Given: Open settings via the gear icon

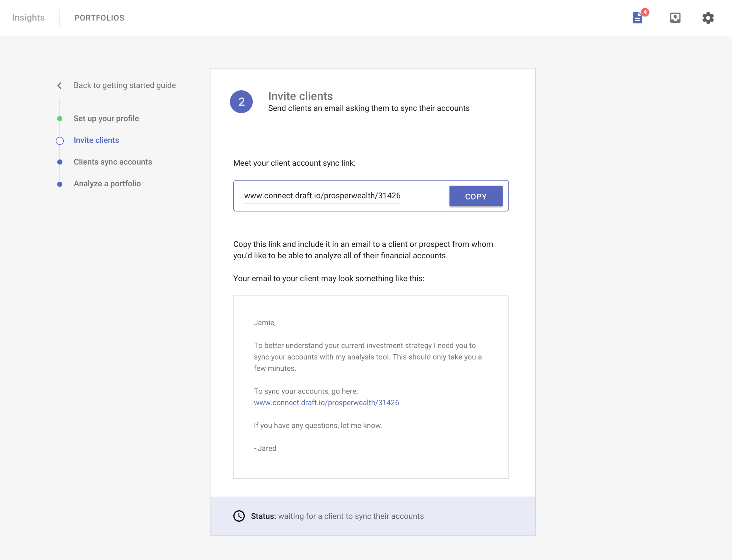Looking at the screenshot, I should (708, 18).
